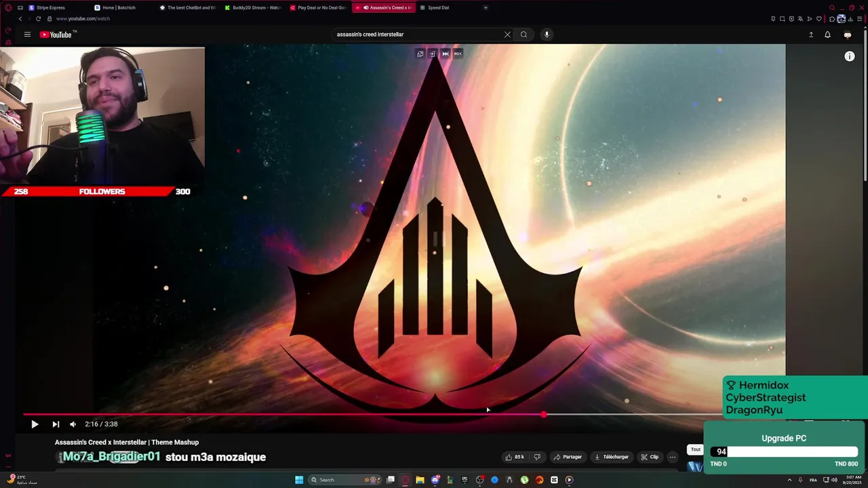The image size is (868, 488).
Task: Open the FRA language input switcher
Action: point(813,480)
